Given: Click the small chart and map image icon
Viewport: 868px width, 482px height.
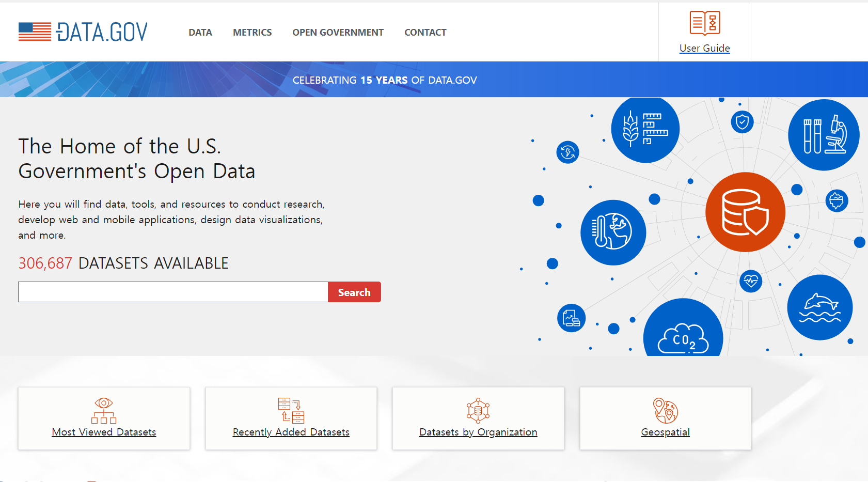Looking at the screenshot, I should (572, 318).
